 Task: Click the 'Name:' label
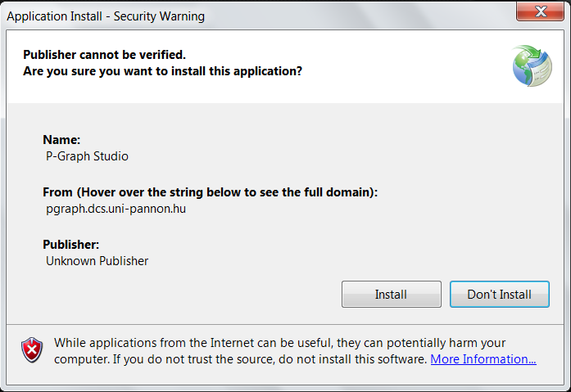pyautogui.click(x=61, y=140)
